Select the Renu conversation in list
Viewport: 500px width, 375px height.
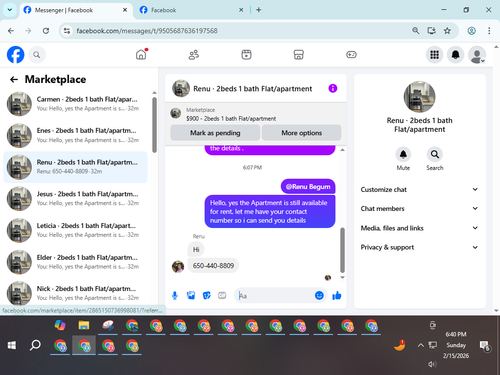click(75, 167)
